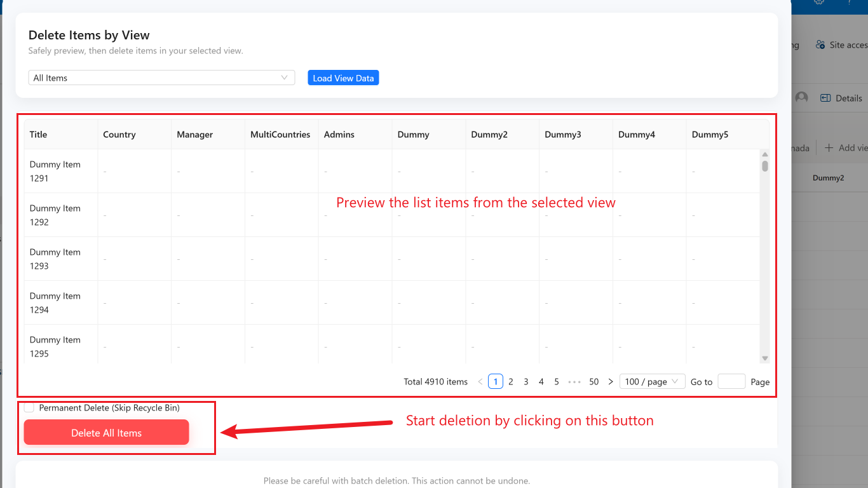
Task: Click the scroll-down arrow in the table
Action: click(x=765, y=358)
